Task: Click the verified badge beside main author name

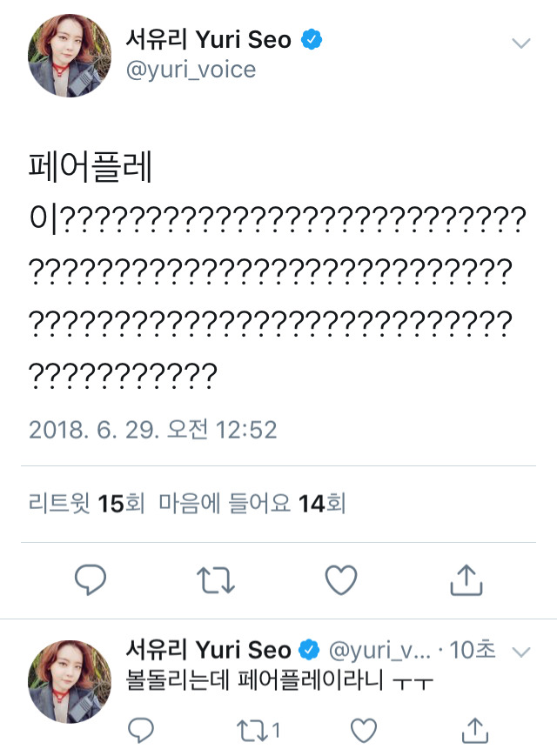Action: coord(313,39)
